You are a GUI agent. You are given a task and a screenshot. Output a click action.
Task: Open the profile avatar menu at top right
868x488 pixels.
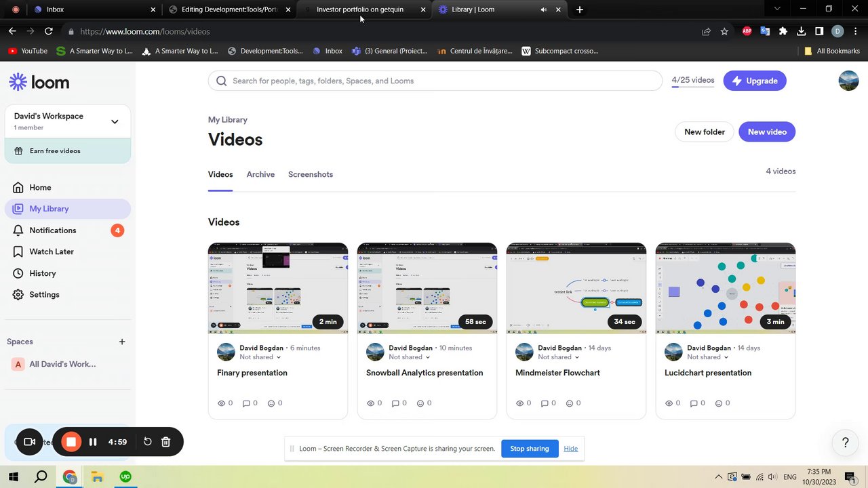(848, 81)
